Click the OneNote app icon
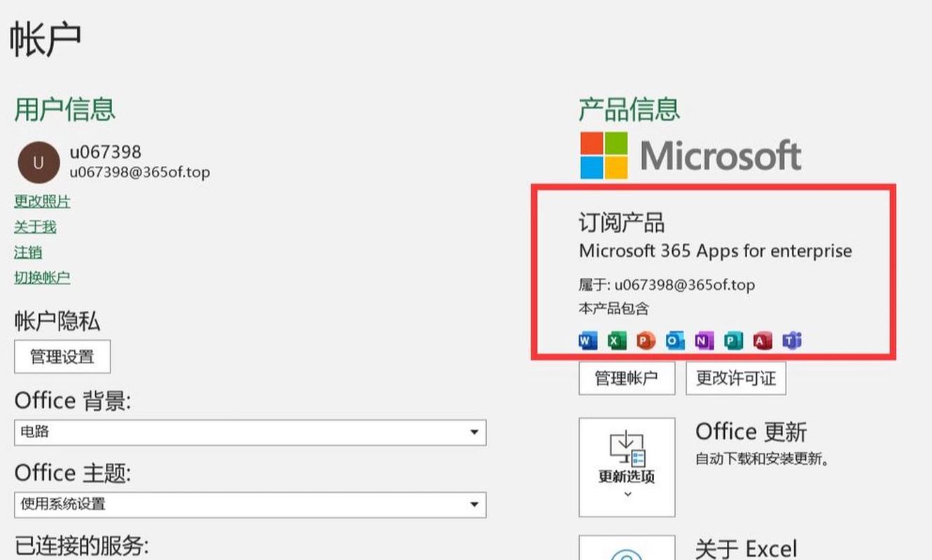 tap(704, 341)
